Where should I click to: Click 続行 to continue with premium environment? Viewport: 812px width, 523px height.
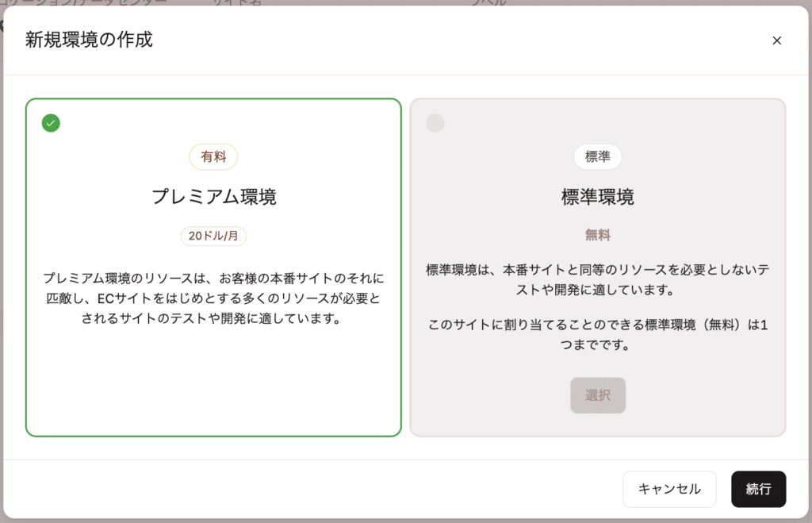[x=758, y=489]
